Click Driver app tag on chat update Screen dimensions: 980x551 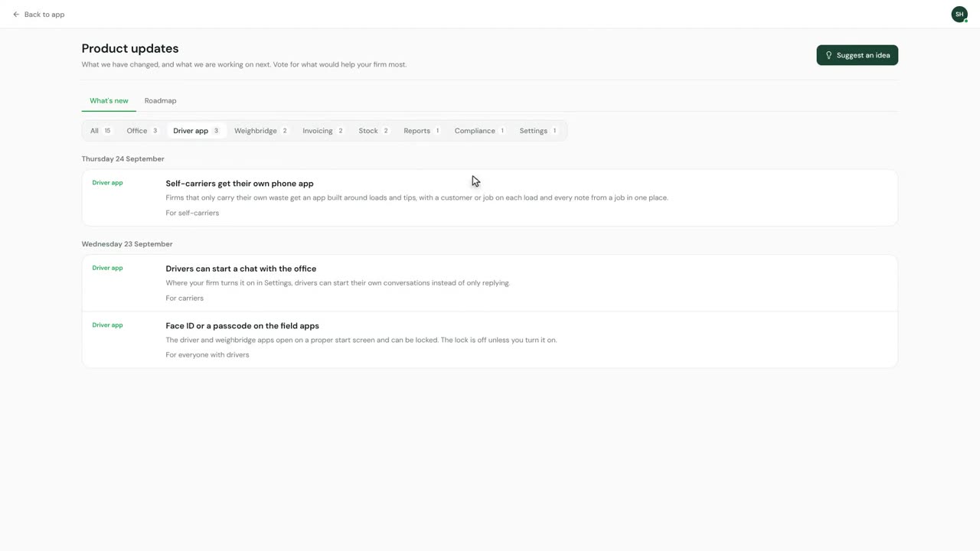coord(107,269)
